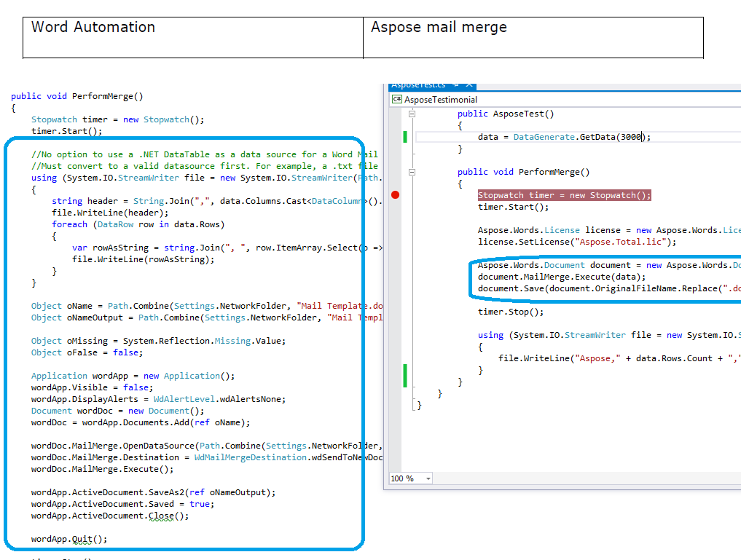The width and height of the screenshot is (741, 560).
Task: Click the highlighted Stopwatch timer statement
Action: click(x=564, y=195)
